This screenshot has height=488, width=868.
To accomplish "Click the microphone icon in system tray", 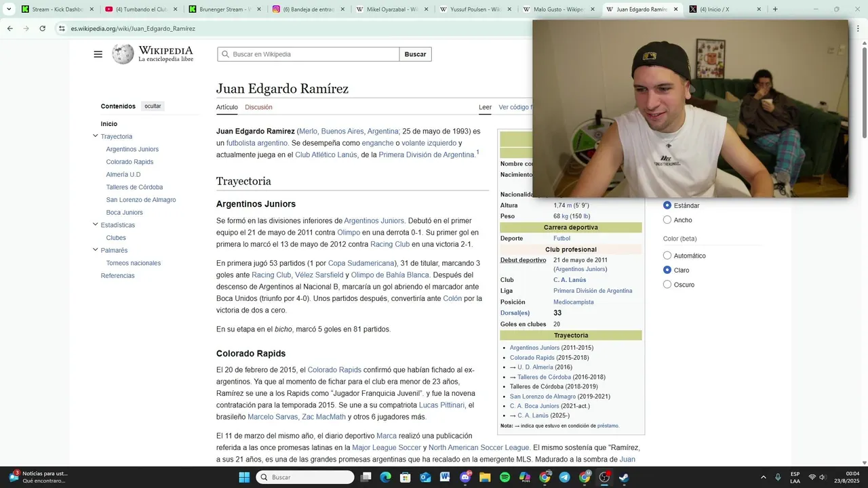I will coord(778,477).
